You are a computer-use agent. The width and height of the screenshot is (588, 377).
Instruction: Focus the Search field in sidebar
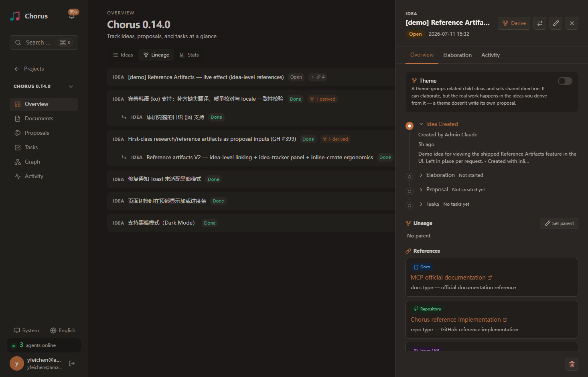pos(44,43)
